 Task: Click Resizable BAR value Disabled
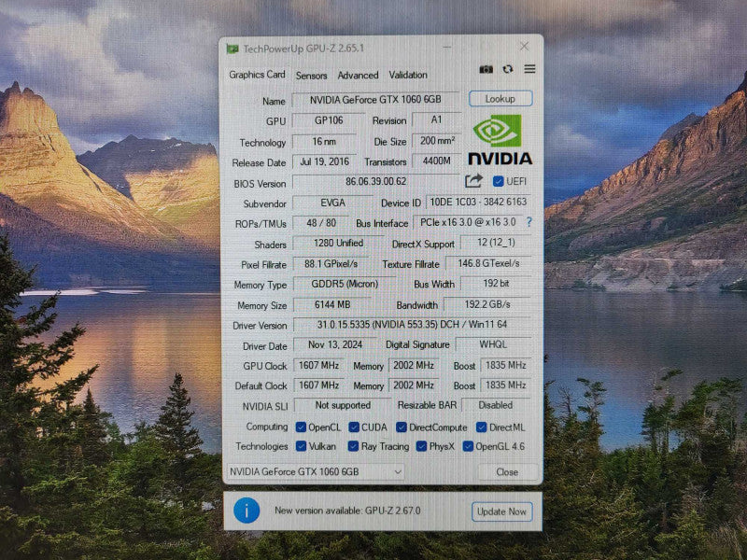496,405
